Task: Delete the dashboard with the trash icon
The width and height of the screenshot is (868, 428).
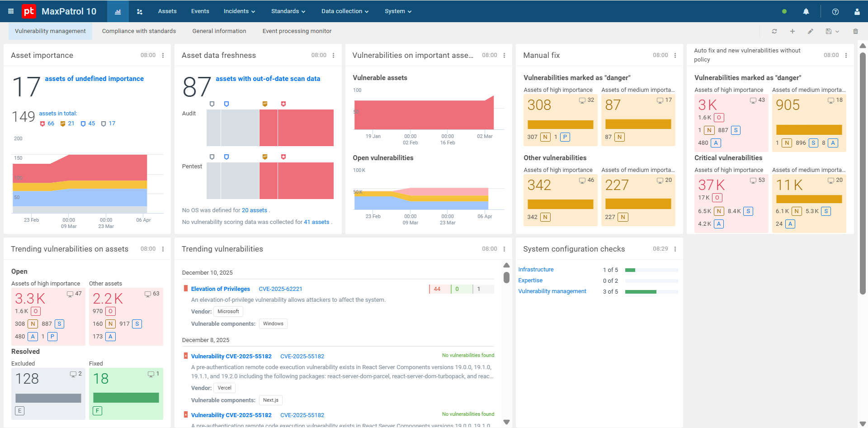Action: 855,31
